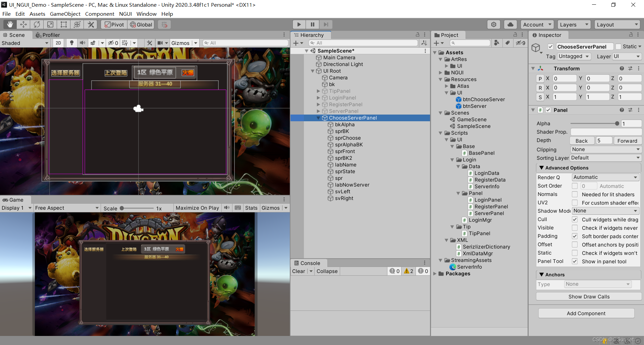644x345 pixels.
Task: Open Unity Collaborate history icon
Action: click(494, 24)
